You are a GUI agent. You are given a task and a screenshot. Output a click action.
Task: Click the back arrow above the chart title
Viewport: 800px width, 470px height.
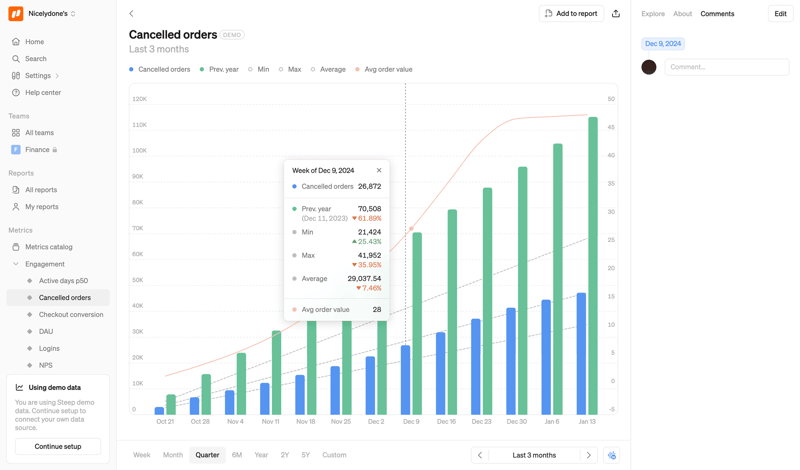tap(131, 14)
